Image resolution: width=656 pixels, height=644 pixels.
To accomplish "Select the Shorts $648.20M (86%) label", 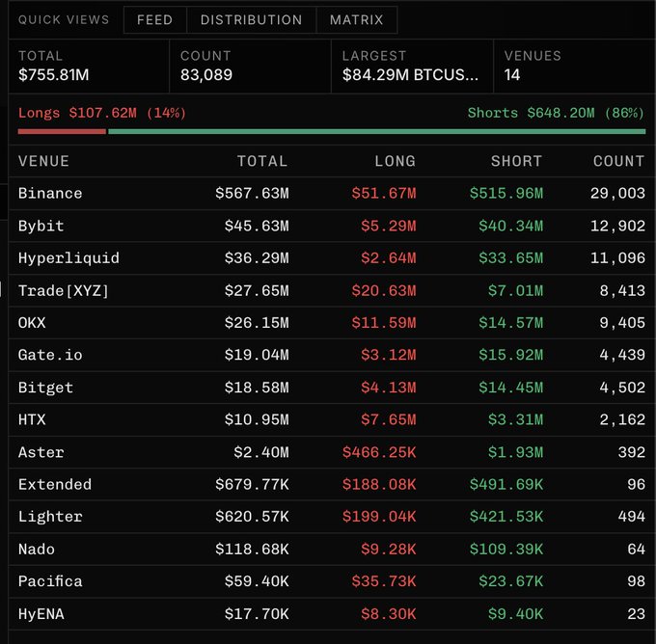I will coord(556,113).
